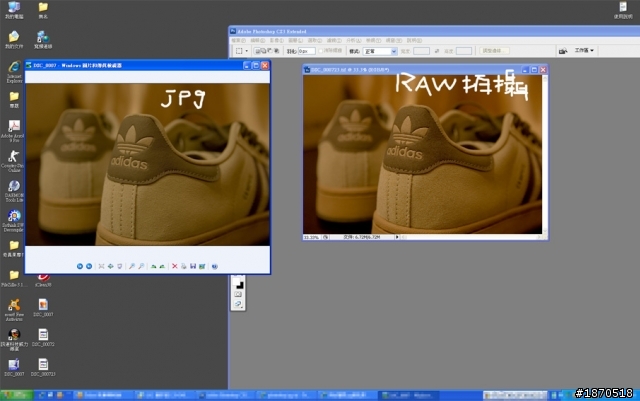Screen dimensions: 640x401
Task: Delete image using red X in Viewer
Action: tap(175, 266)
